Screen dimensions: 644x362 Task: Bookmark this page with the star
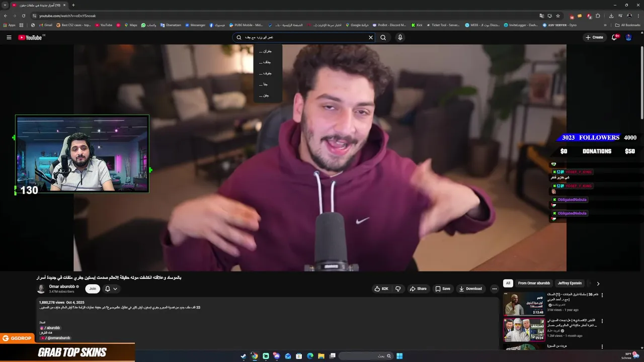pos(558,16)
